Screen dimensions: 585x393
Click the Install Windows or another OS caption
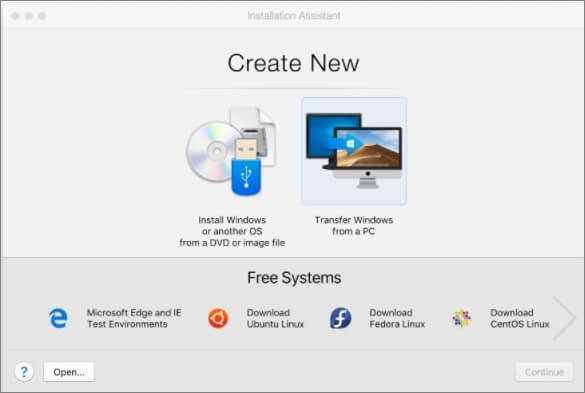(x=232, y=231)
